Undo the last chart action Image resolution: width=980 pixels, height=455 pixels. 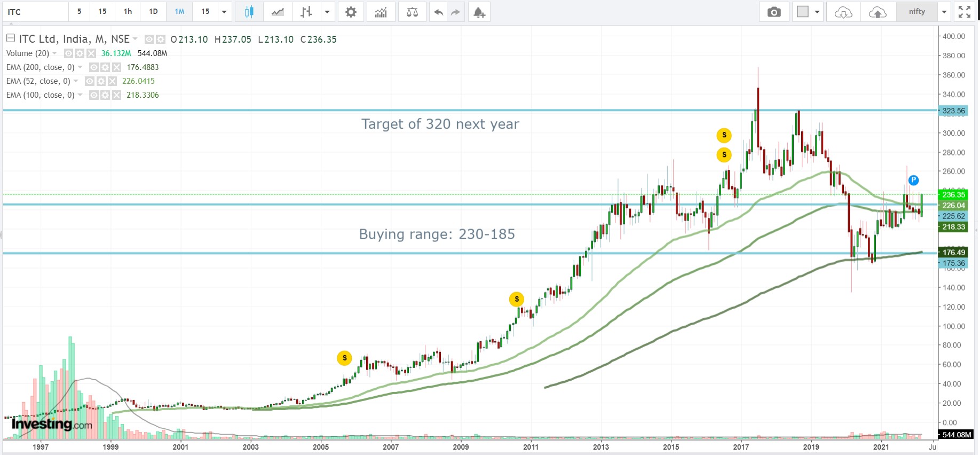point(438,12)
